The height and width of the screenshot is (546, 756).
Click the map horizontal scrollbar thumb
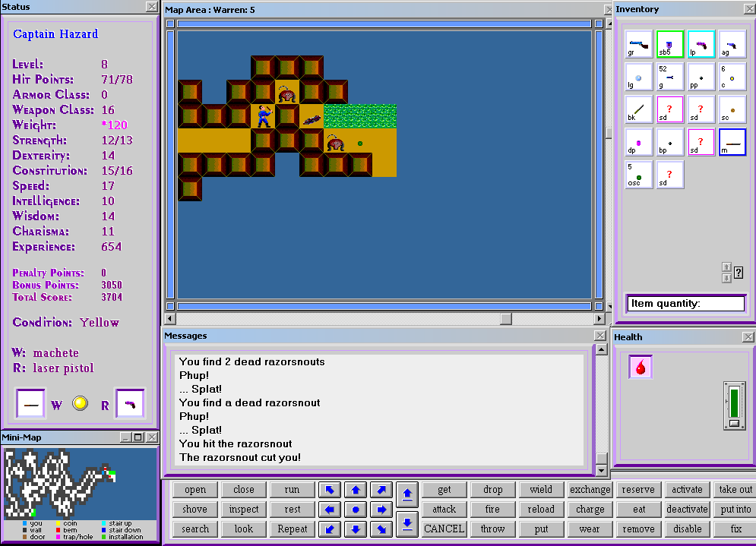506,318
